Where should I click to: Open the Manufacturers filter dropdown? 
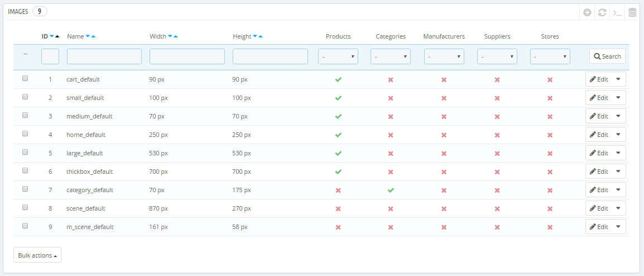[444, 56]
